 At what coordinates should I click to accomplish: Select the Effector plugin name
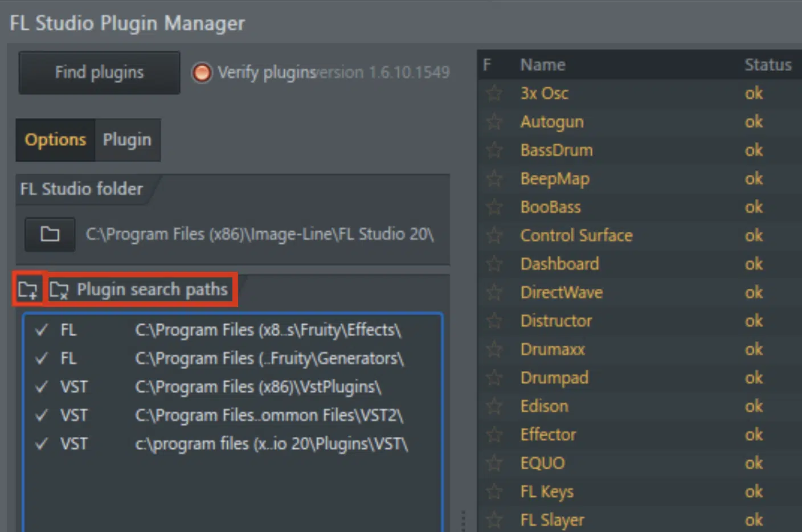pos(548,435)
